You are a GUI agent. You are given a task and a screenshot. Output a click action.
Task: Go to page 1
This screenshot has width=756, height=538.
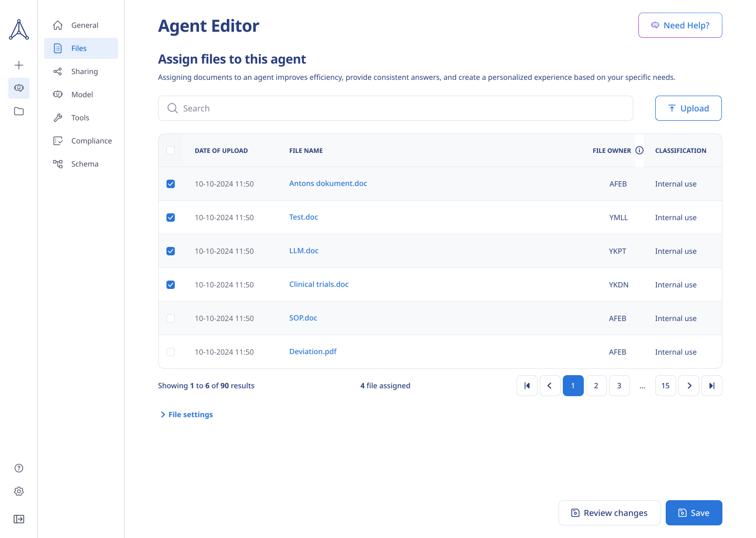(x=573, y=386)
